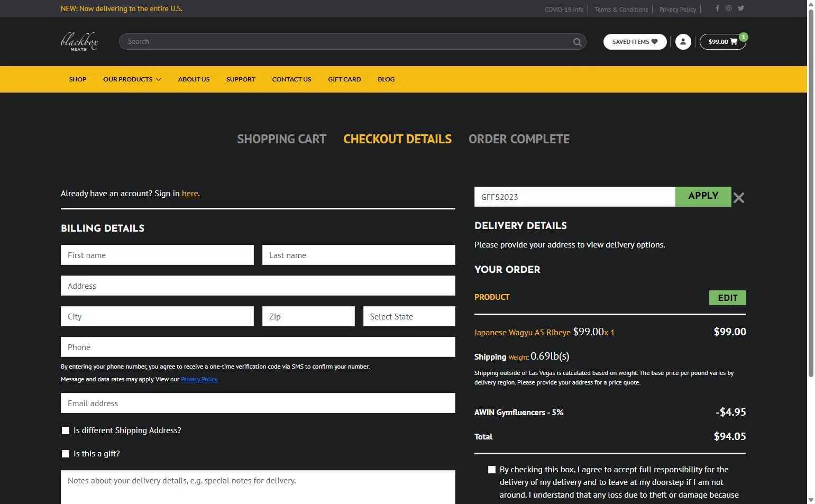This screenshot has width=815, height=504.
Task: Select the Order Complete step
Action: 519,139
